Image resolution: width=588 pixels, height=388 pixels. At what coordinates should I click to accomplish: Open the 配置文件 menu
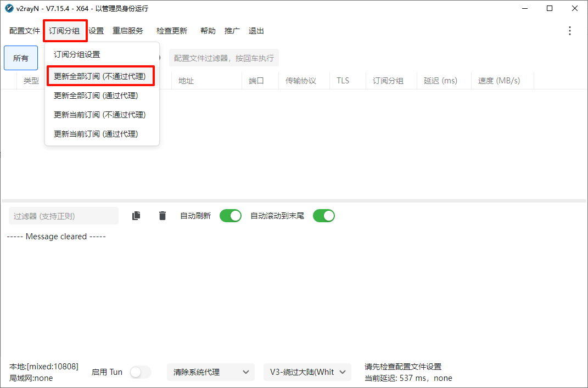[25, 31]
